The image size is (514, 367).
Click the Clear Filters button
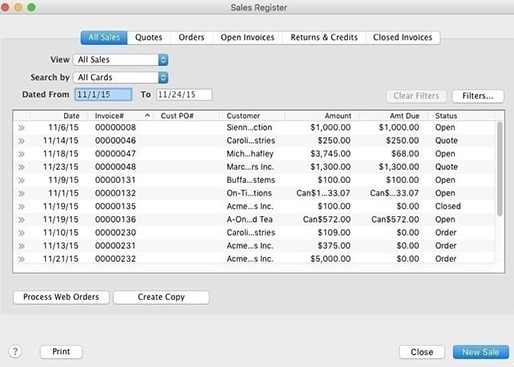click(416, 96)
